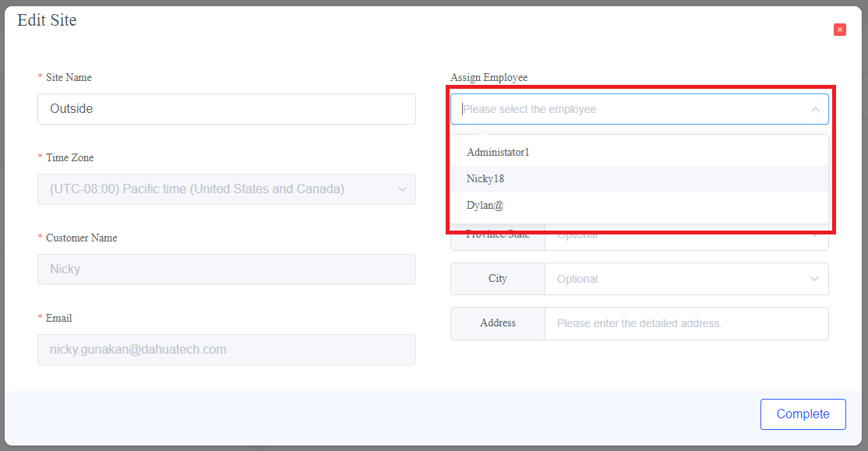Click the detailed address input field
Screen dimensions: 868x451
coord(686,323)
